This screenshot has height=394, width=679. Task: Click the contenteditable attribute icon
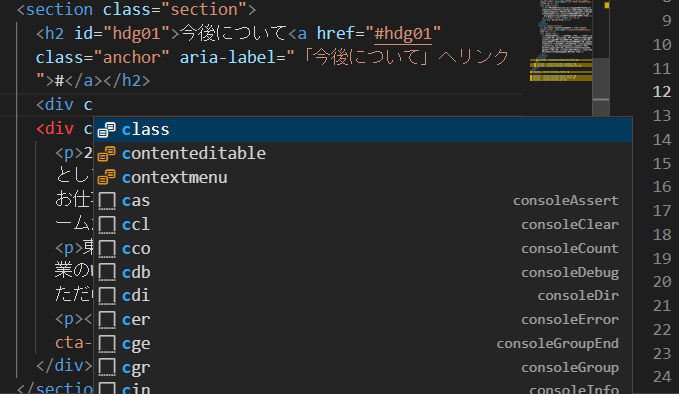[107, 153]
